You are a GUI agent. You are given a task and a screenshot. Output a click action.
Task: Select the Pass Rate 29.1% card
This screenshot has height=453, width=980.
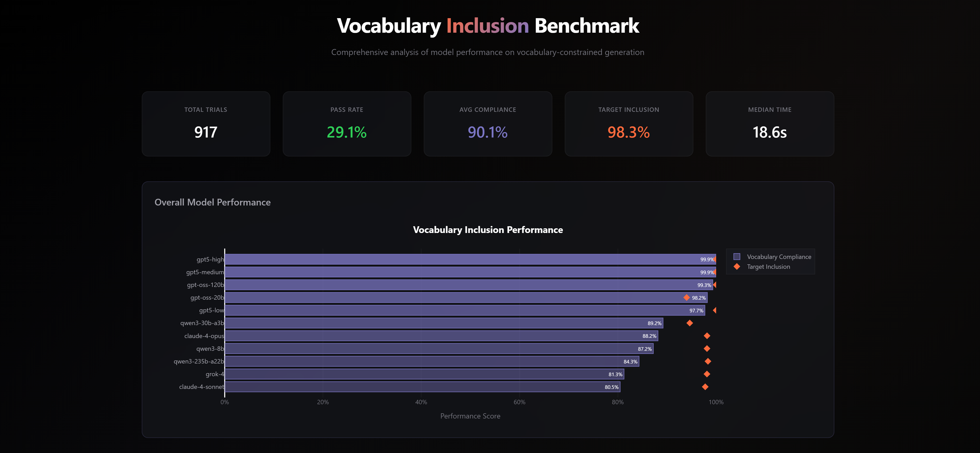(347, 124)
